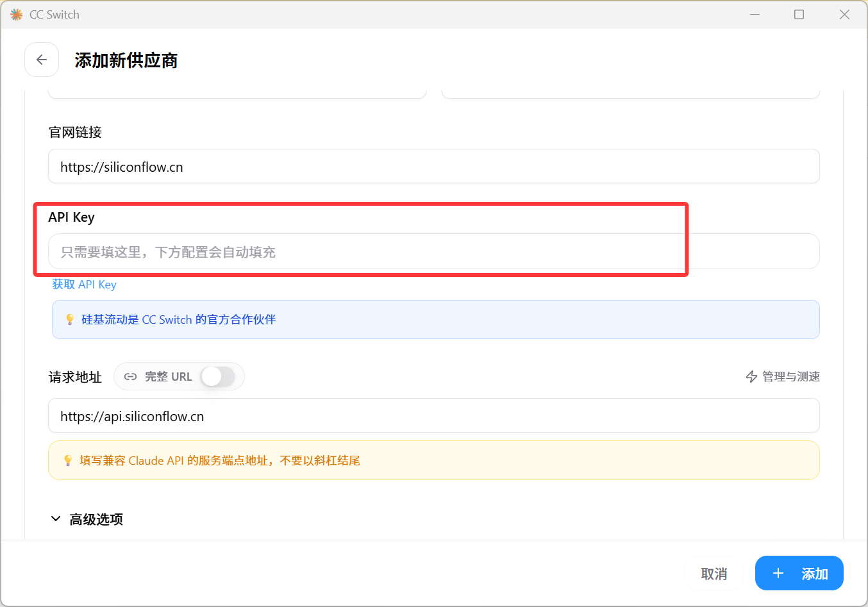Click the 添加 button
Image resolution: width=868 pixels, height=607 pixels.
(799, 573)
